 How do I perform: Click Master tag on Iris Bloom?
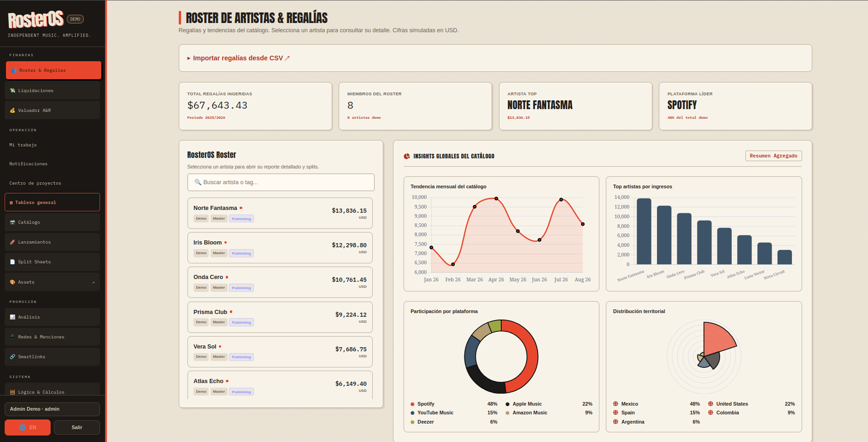(219, 253)
